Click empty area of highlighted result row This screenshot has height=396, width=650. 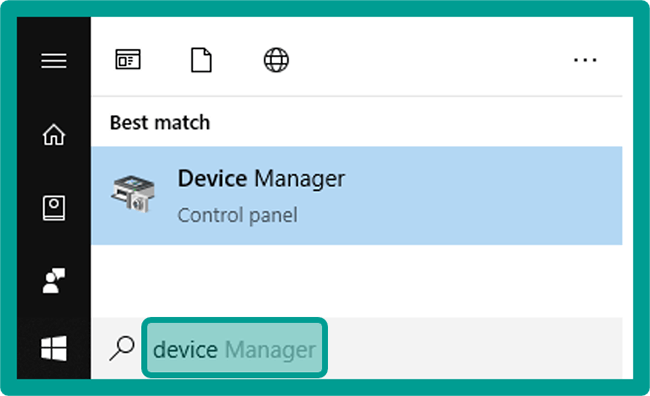481,195
